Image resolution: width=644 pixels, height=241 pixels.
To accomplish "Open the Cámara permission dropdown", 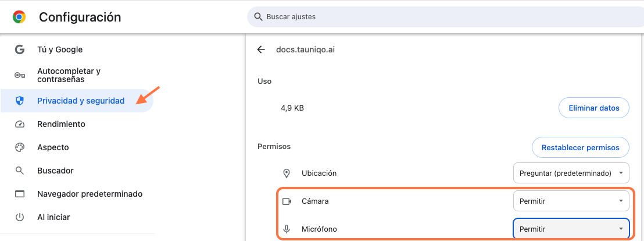I will tap(571, 201).
